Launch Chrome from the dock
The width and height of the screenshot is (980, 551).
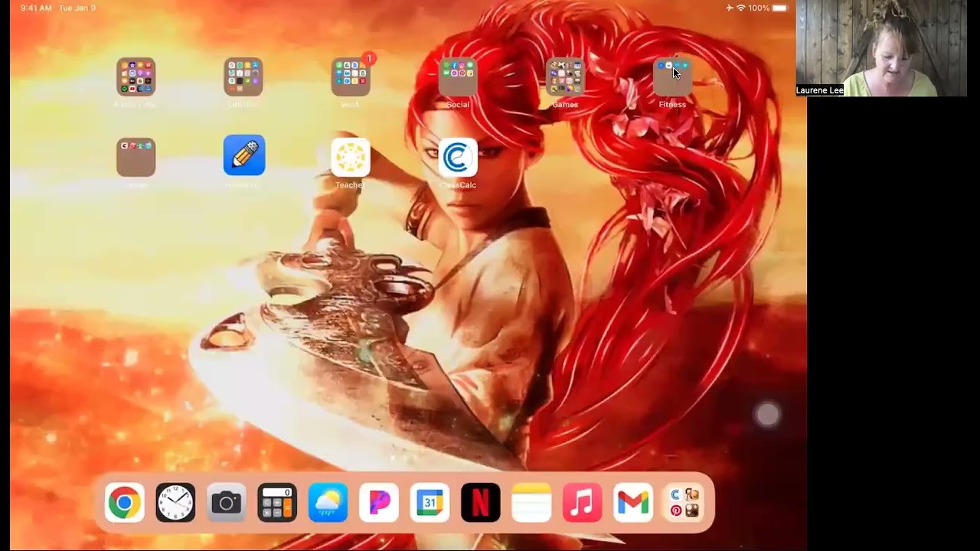125,503
